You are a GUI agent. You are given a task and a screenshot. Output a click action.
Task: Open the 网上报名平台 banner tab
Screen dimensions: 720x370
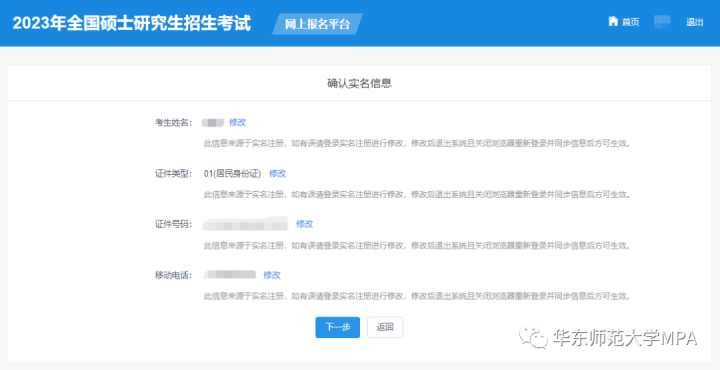(317, 24)
